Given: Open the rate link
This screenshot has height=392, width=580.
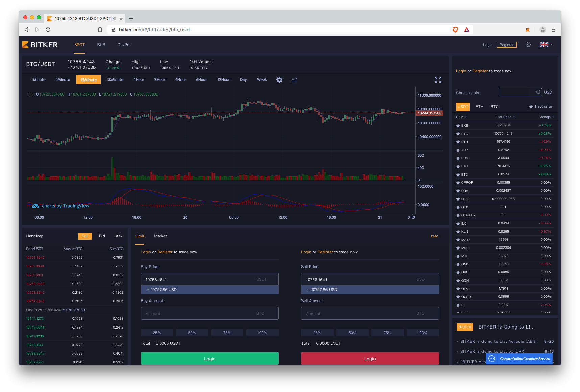Looking at the screenshot, I should pos(434,236).
